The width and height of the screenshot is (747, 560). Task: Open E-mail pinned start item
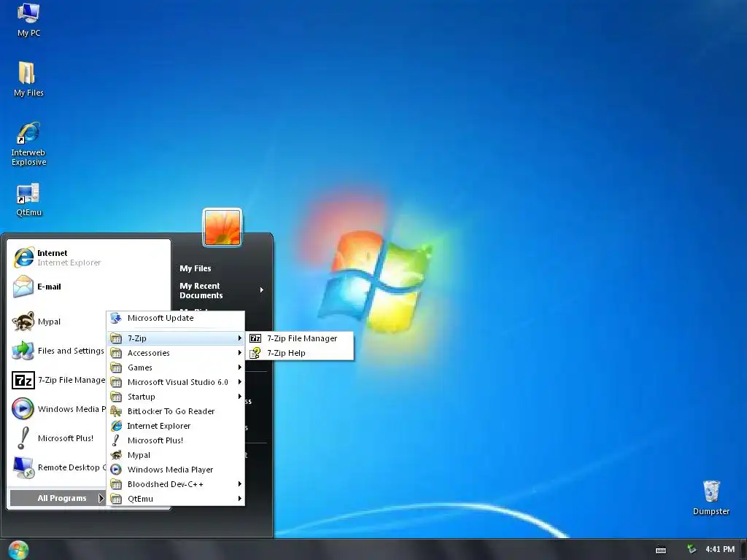click(x=89, y=287)
